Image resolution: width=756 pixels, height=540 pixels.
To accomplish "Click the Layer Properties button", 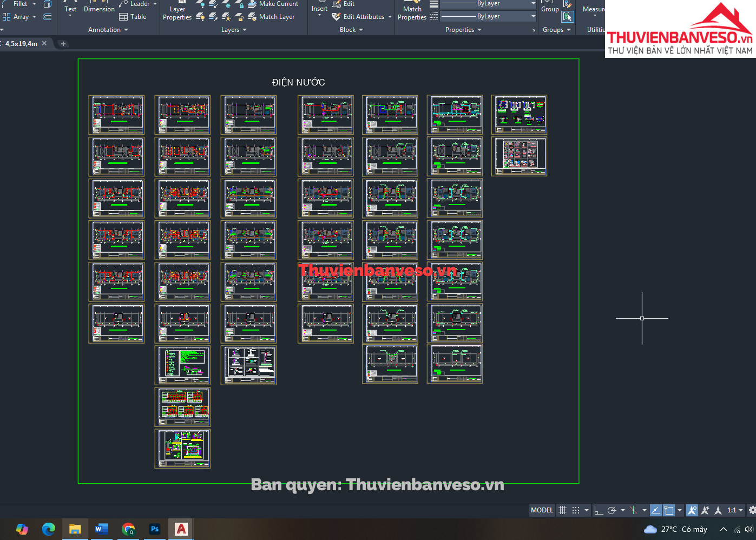I will tap(177, 13).
